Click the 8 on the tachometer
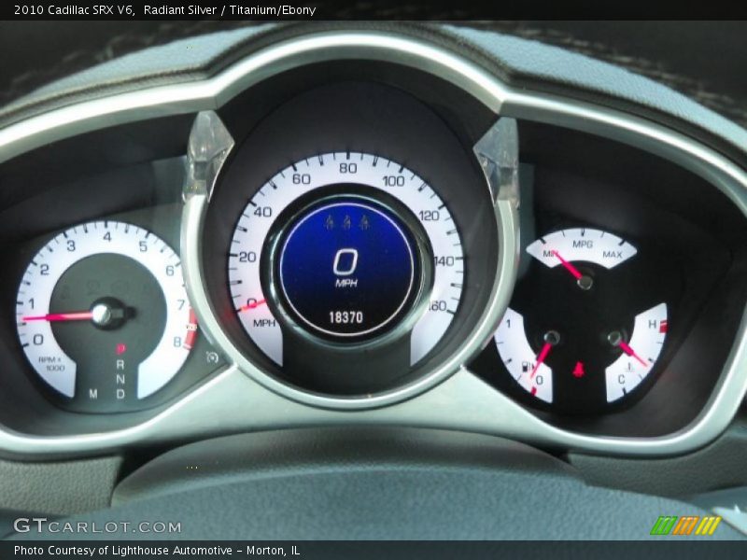 tap(176, 342)
